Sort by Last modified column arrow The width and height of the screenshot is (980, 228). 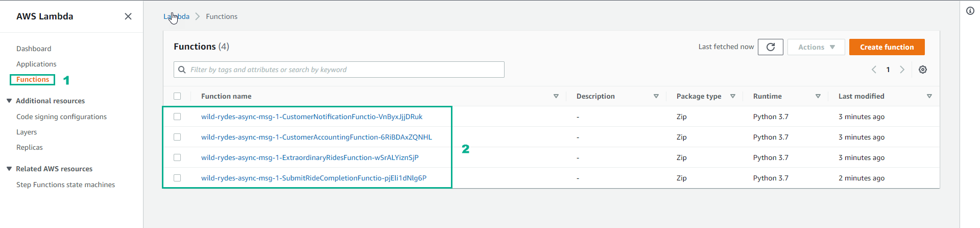click(x=929, y=96)
